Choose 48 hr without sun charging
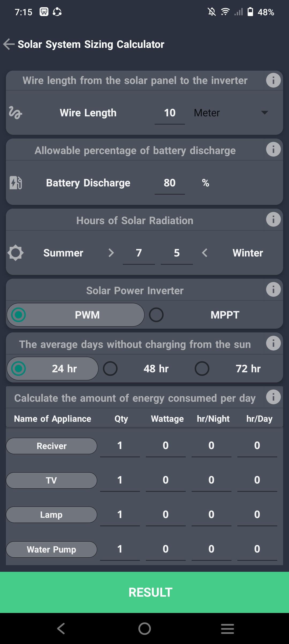Viewport: 289px width, 644px height. (110, 369)
